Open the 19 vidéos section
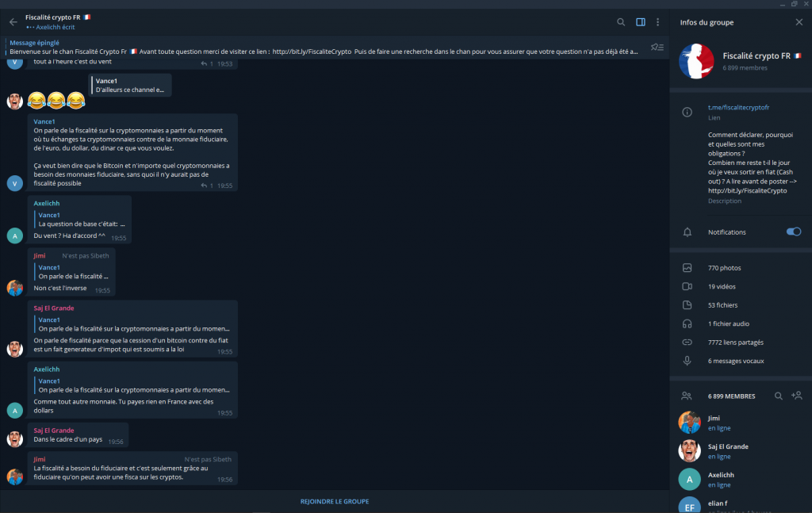 pos(723,286)
